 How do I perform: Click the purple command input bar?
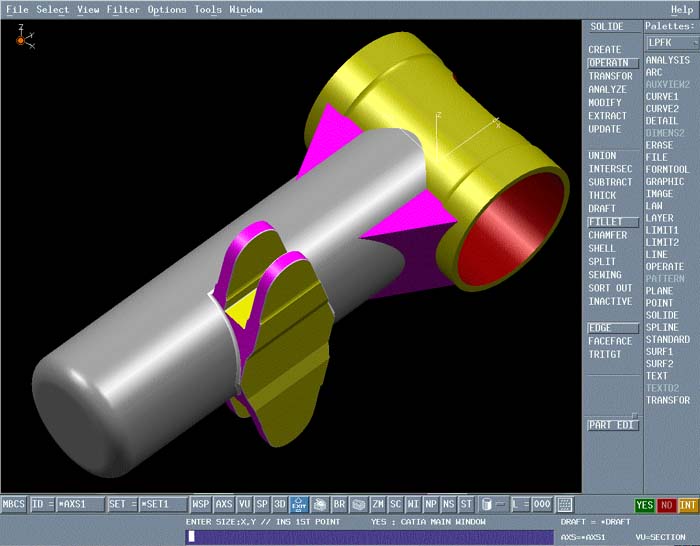click(368, 537)
